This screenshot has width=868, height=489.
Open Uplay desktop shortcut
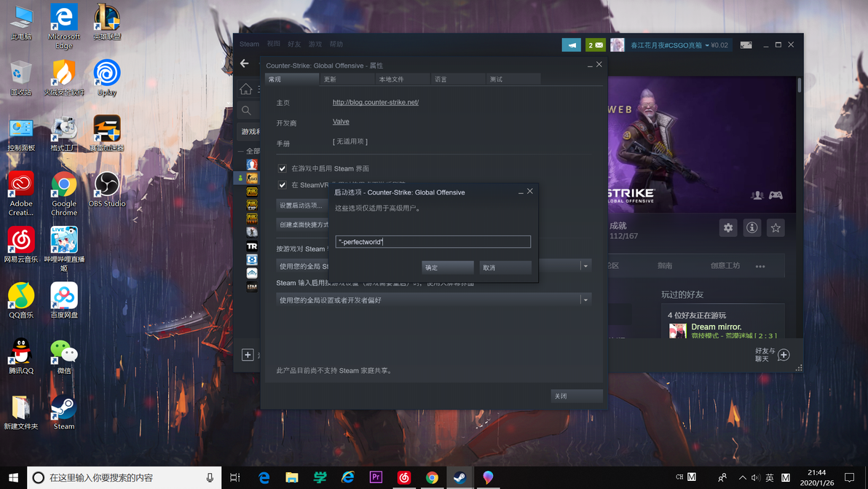[107, 78]
